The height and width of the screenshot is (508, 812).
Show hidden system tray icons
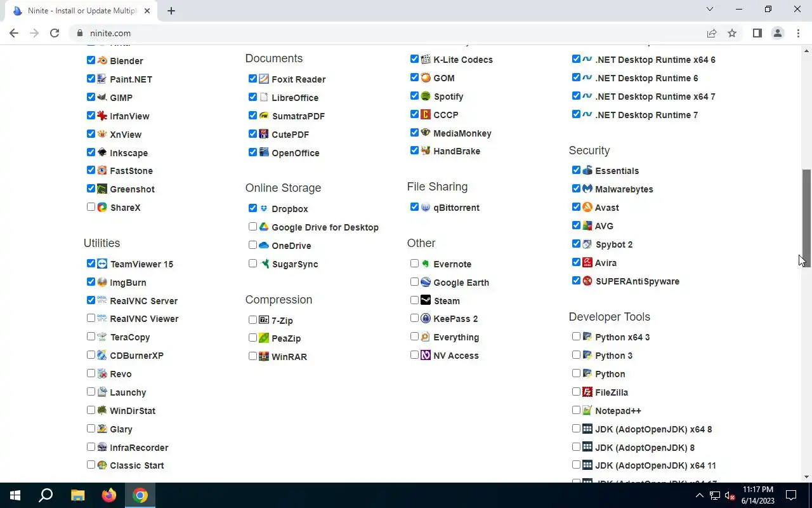[x=700, y=495]
